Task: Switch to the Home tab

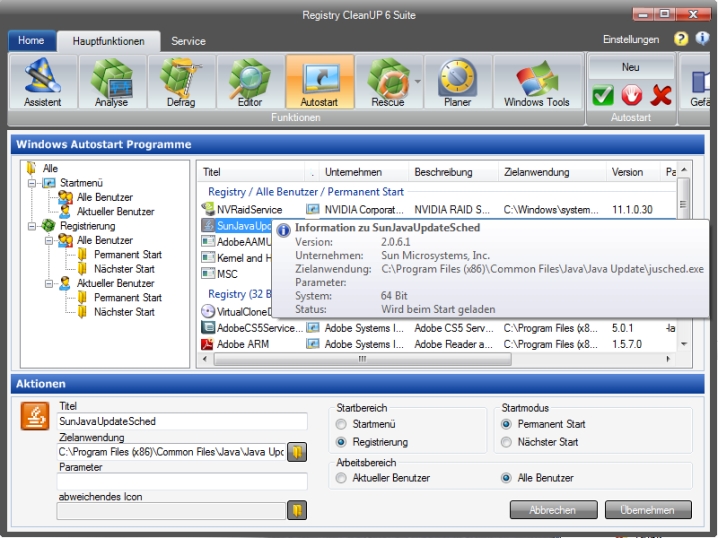Action: click(x=31, y=41)
